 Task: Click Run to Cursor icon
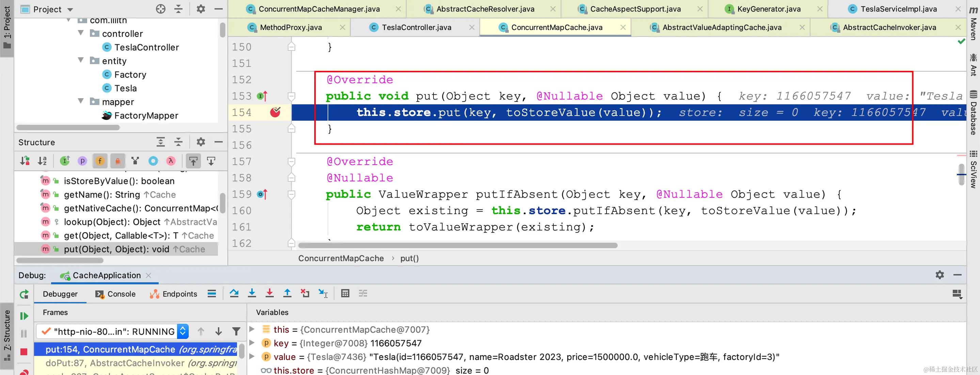coord(322,293)
